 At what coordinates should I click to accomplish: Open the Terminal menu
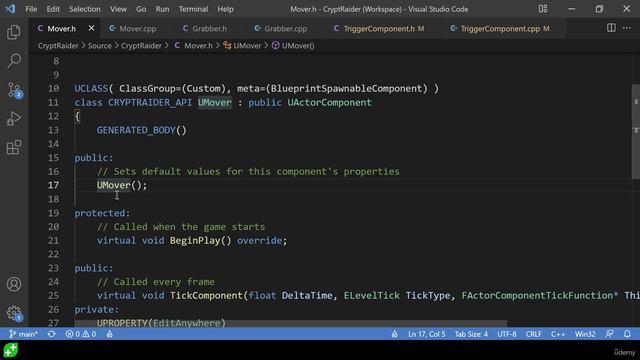click(193, 9)
